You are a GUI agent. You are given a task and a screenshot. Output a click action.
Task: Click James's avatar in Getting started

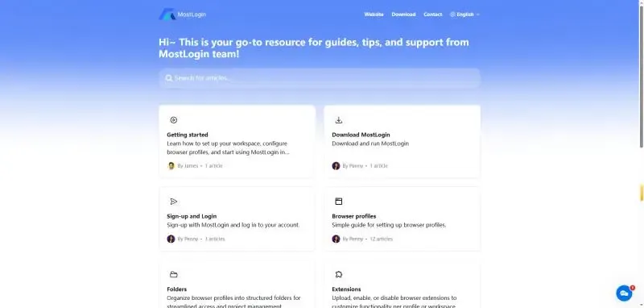pos(171,166)
